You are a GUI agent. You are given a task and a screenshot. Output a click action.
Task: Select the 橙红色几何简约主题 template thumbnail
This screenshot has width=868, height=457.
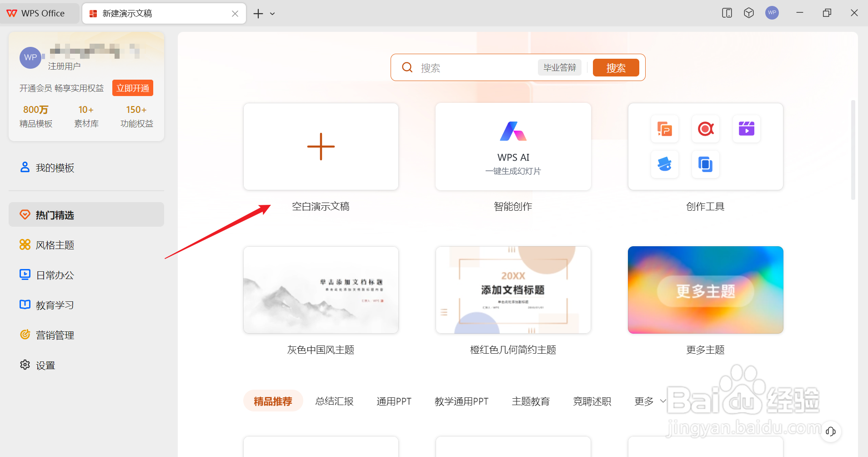(513, 290)
